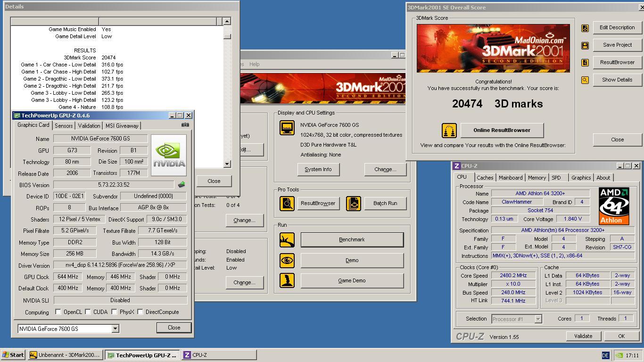Viewport: 644px width, 362px height.
Task: Click the Online ResultBrowser button
Action: tap(502, 130)
